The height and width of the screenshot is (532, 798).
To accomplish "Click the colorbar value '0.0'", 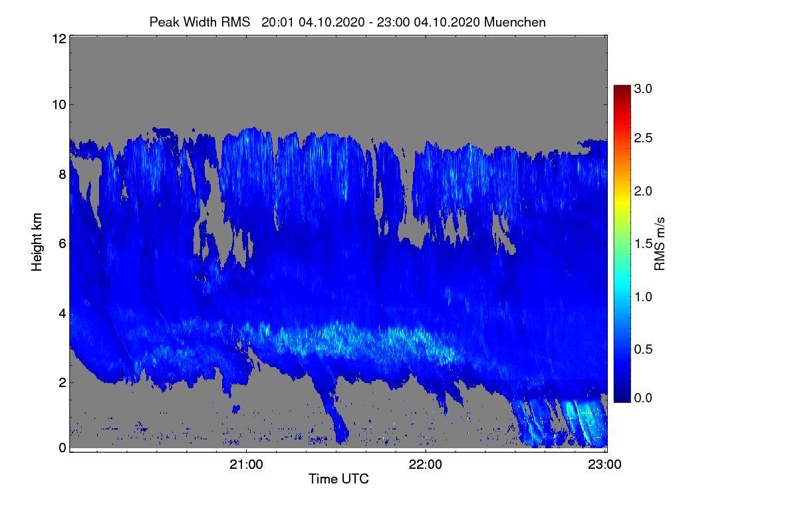I will click(x=643, y=398).
